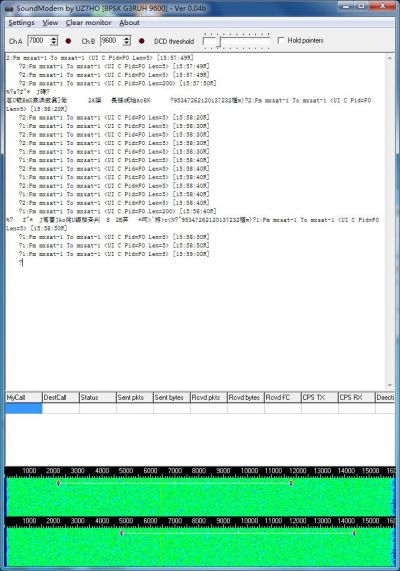Click left pointer marker on lower waterfall
Viewport: 400px width, 571px height.
pyautogui.click(x=121, y=533)
